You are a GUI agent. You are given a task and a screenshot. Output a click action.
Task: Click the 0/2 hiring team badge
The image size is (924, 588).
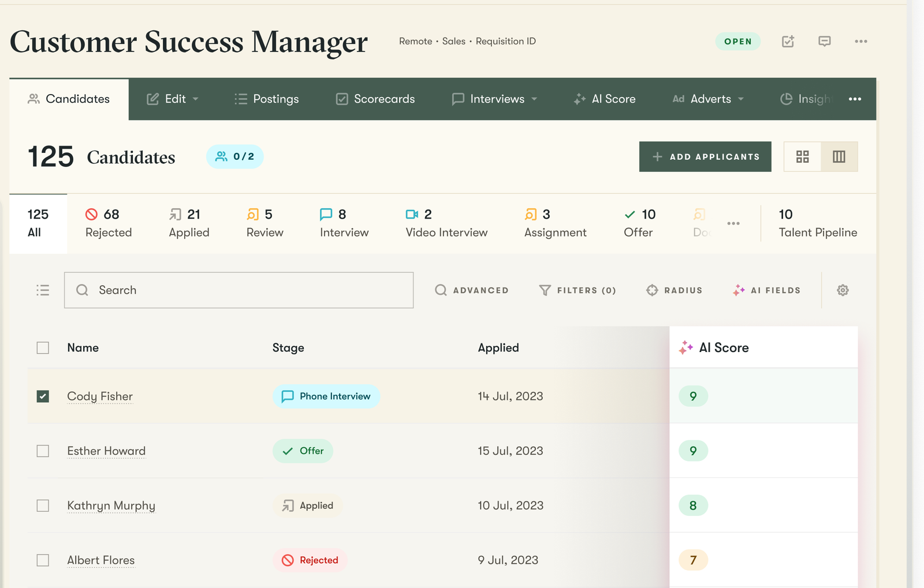(235, 156)
